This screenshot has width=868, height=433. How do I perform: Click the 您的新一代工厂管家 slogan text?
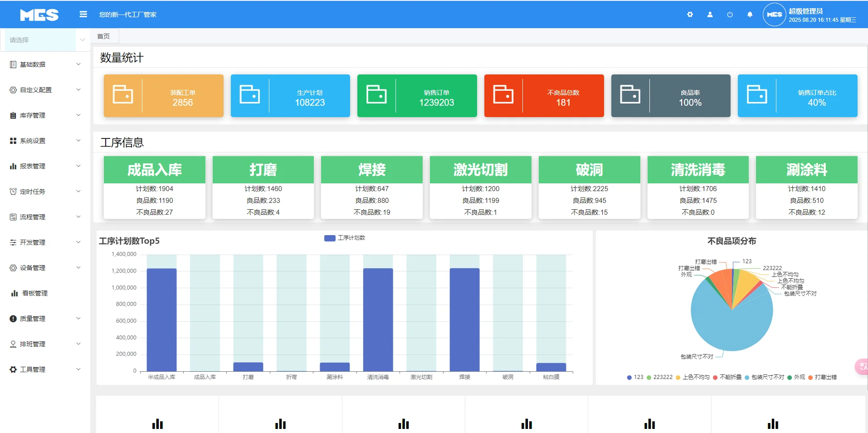click(x=128, y=15)
